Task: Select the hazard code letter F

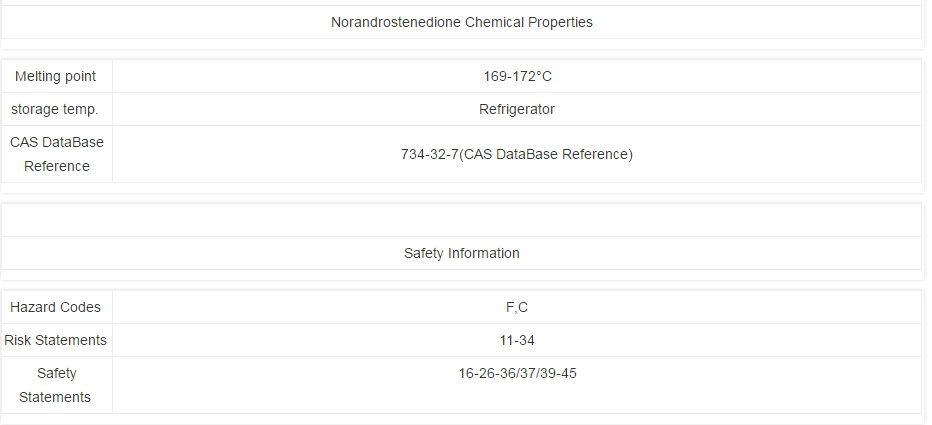Action: pos(510,307)
